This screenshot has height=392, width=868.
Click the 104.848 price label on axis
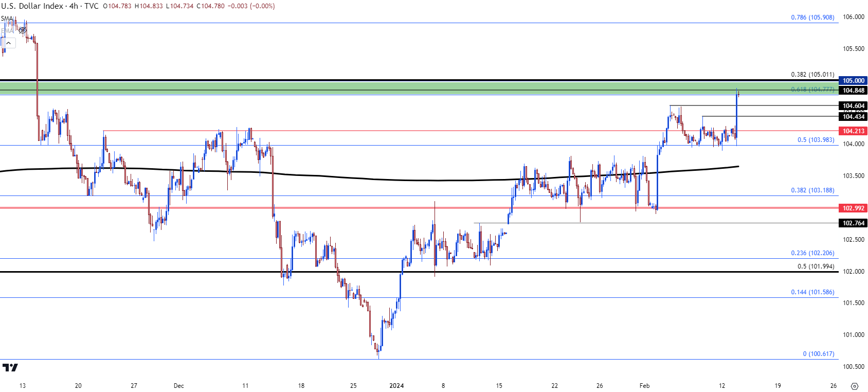[854, 91]
